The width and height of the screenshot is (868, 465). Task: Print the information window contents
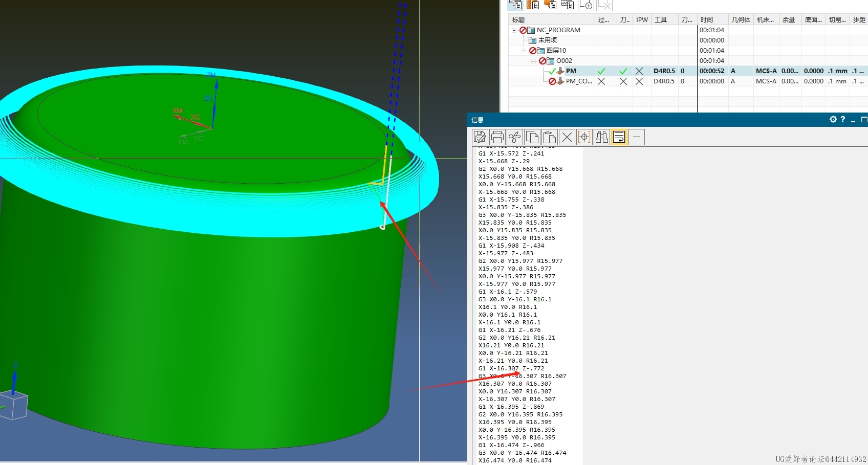click(497, 137)
